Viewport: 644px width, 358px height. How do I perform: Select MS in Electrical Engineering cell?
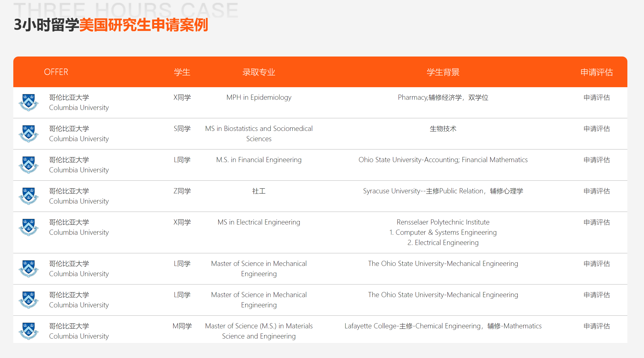click(259, 222)
